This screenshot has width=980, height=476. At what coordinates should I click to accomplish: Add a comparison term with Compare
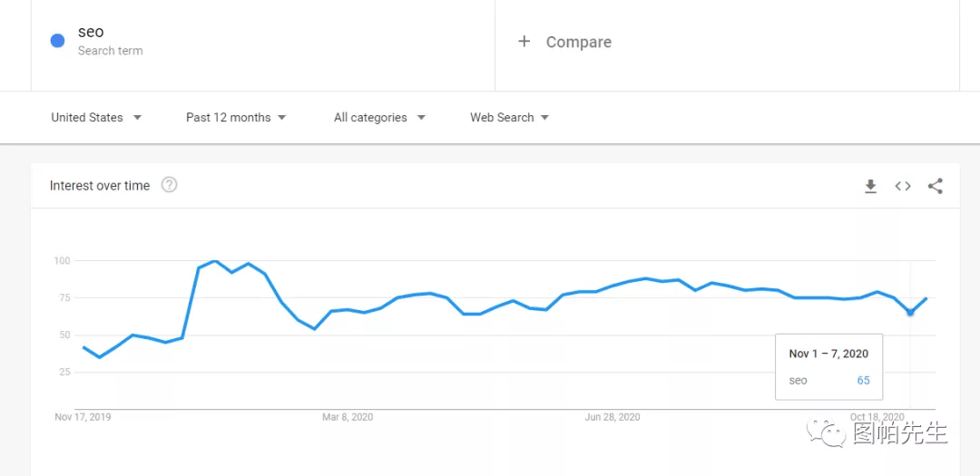[565, 42]
